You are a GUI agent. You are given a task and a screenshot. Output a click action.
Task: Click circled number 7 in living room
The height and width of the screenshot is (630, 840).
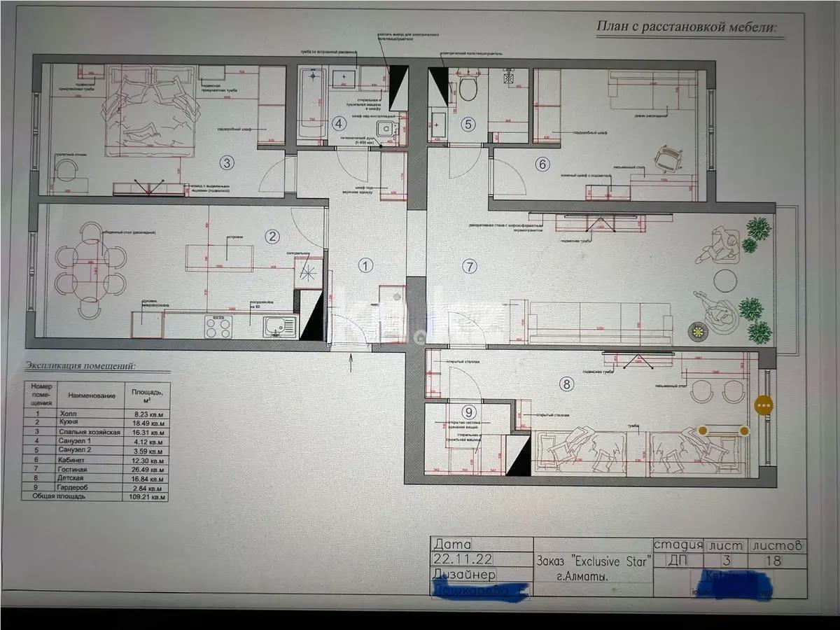[469, 266]
